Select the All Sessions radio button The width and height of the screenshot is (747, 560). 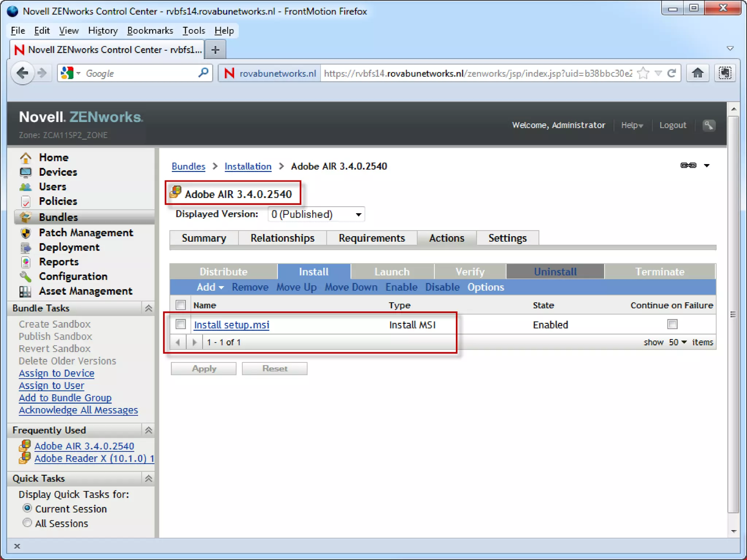(27, 523)
